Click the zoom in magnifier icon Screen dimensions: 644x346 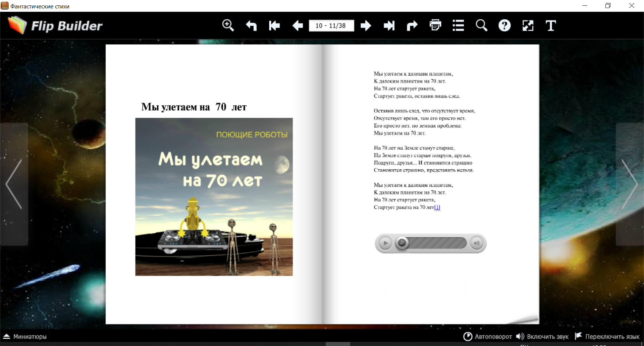pyautogui.click(x=228, y=25)
